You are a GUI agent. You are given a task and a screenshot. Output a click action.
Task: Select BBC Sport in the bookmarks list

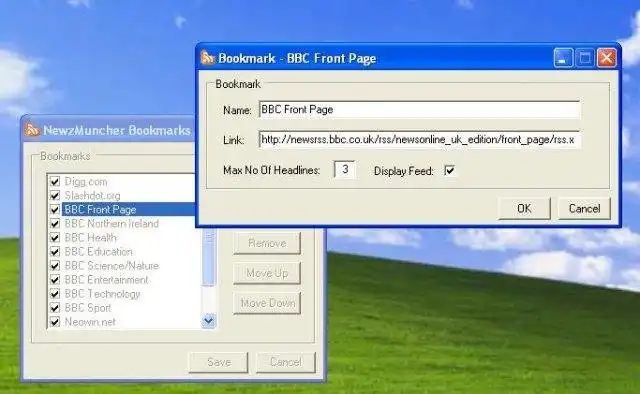point(88,308)
